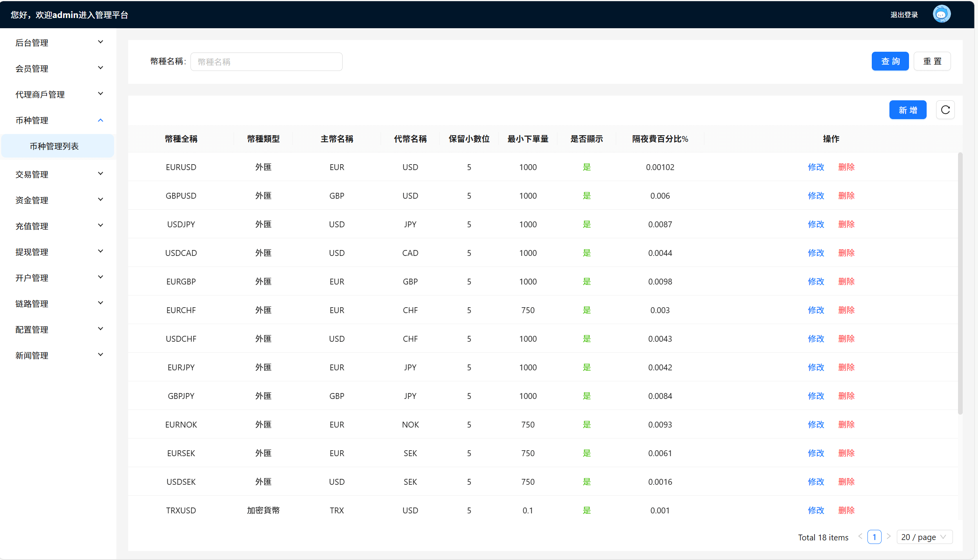Click 修改 for the EURUSD row
Screen dimensions: 978x560
(816, 167)
